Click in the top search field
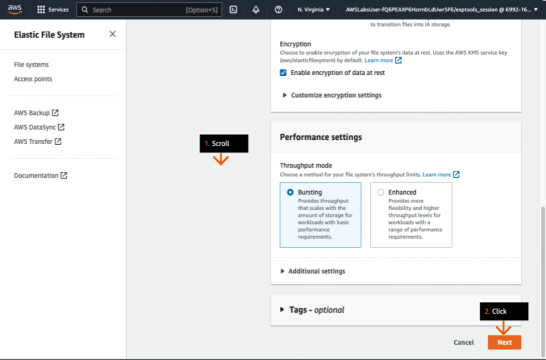Image resolution: width=546 pixels, height=360 pixels. [149, 10]
